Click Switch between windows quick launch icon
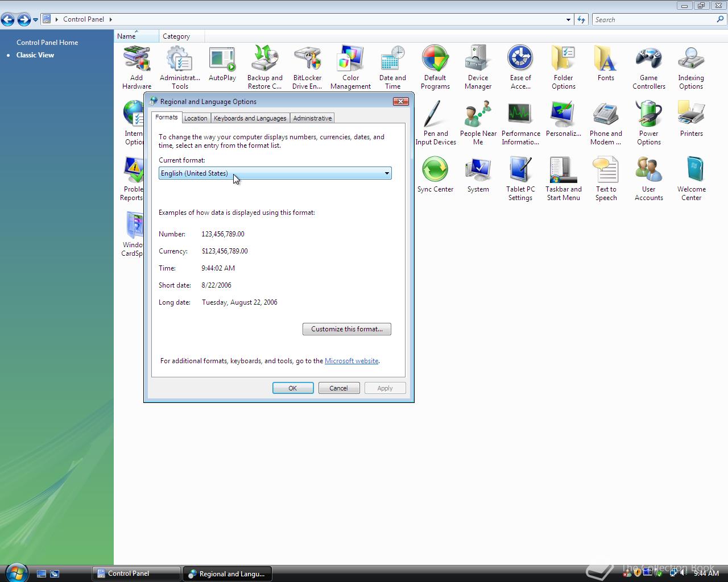Viewport: 728px width, 582px height. [x=55, y=574]
